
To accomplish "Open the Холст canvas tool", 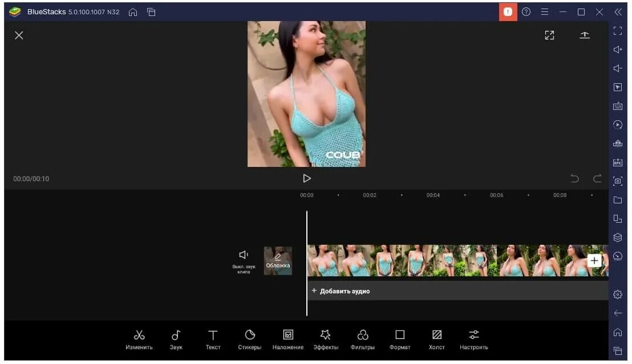I will 436,340.
